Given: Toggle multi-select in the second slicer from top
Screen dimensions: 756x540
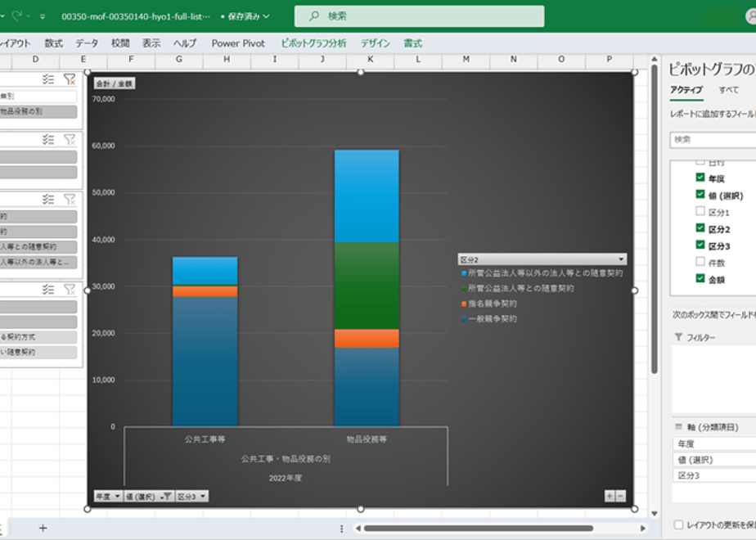Looking at the screenshot, I should tap(47, 140).
